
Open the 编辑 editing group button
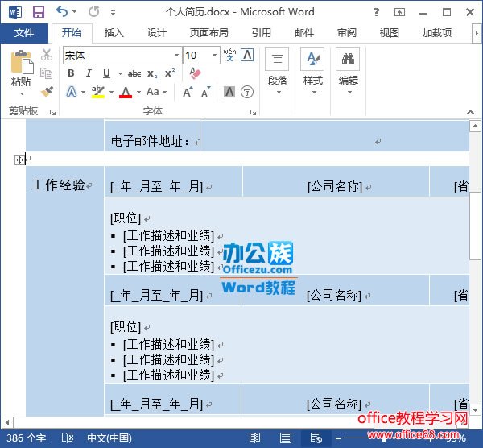[x=348, y=72]
